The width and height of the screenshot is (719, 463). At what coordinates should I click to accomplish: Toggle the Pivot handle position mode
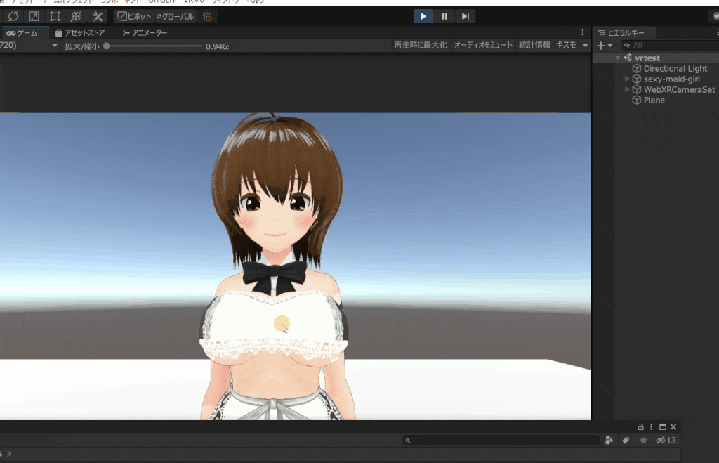(x=133, y=16)
